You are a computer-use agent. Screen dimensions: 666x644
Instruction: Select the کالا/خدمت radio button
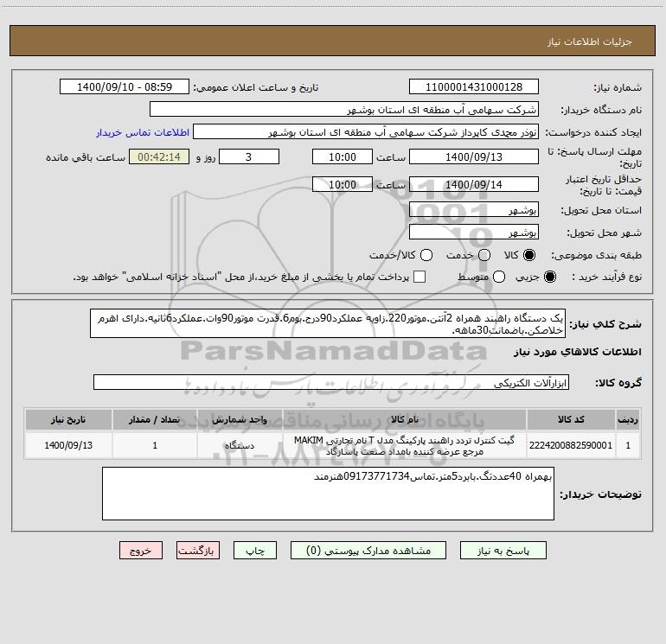[x=426, y=255]
